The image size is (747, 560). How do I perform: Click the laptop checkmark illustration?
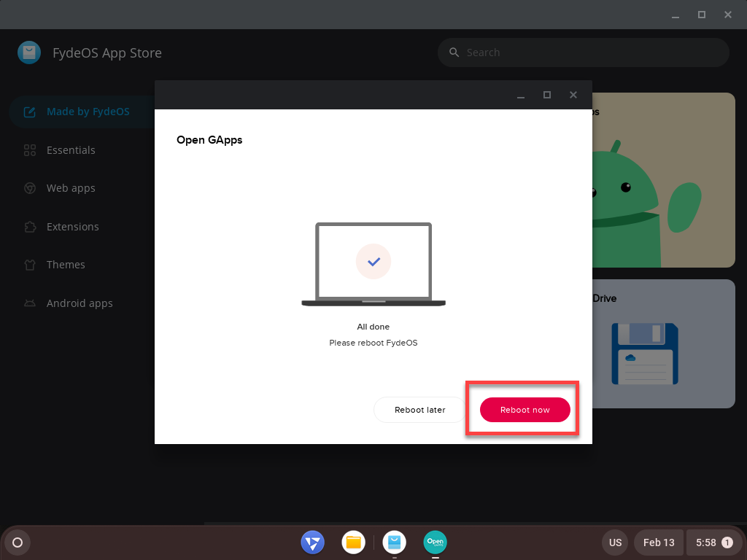373,264
